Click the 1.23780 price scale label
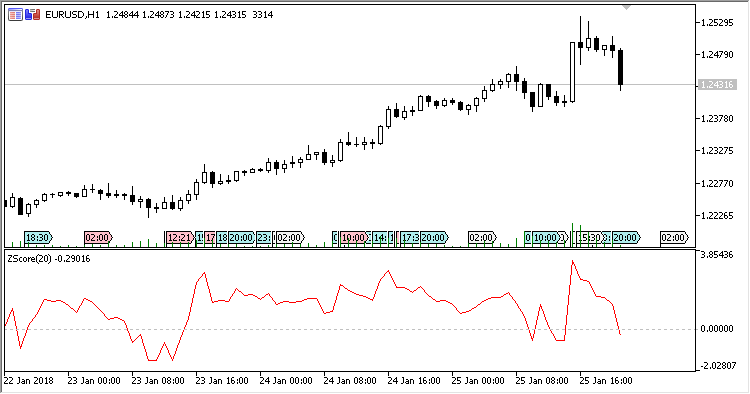This screenshot has width=750, height=394. click(717, 119)
